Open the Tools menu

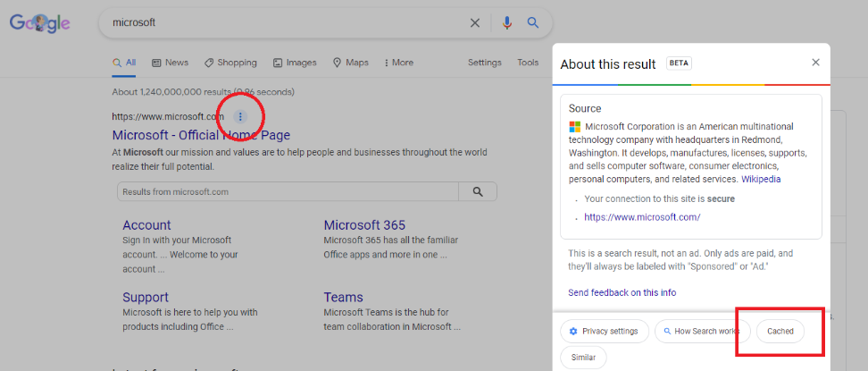(528, 63)
